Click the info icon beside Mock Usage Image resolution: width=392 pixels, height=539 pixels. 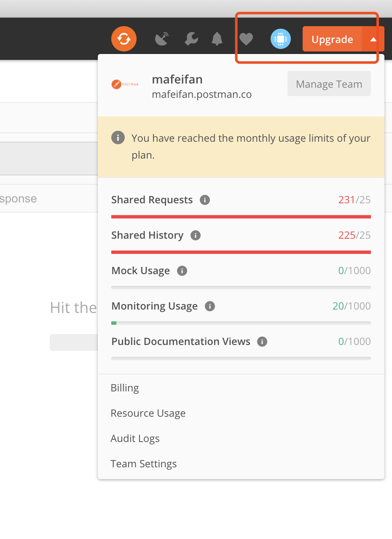(x=182, y=271)
